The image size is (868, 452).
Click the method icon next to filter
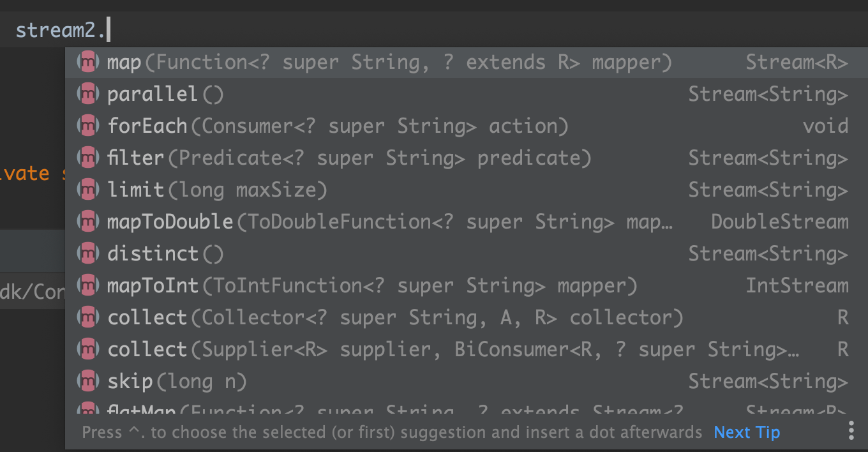click(x=87, y=158)
